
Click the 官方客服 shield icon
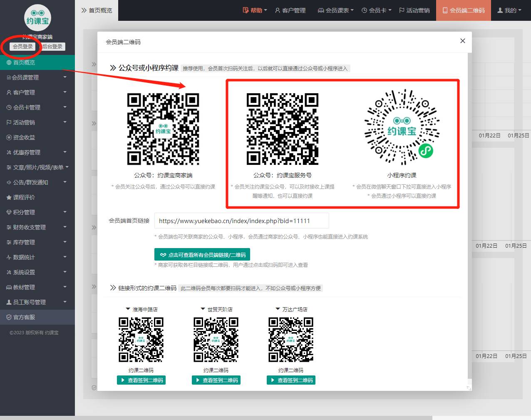[9, 317]
